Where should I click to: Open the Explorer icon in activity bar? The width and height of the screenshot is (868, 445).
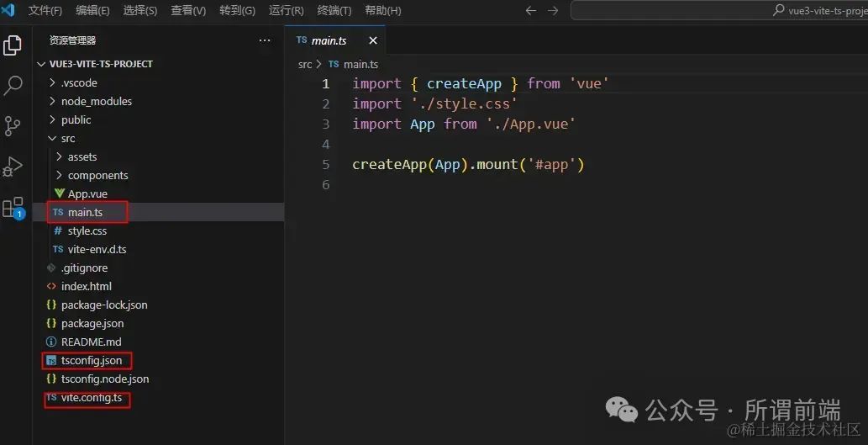(13, 45)
